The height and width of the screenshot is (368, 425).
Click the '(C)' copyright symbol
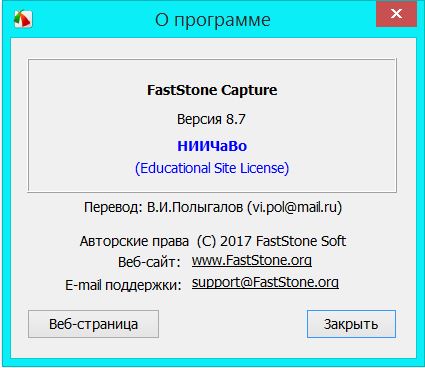[x=206, y=241]
